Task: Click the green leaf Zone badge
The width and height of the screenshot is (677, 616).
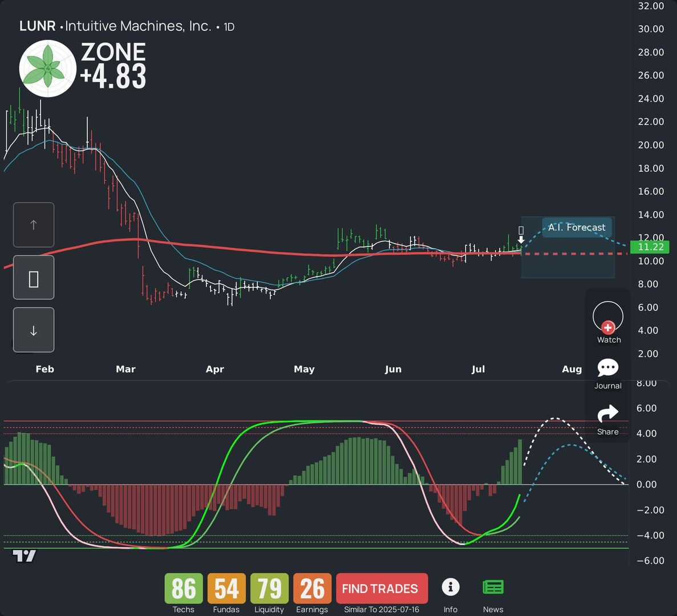Action: point(48,68)
